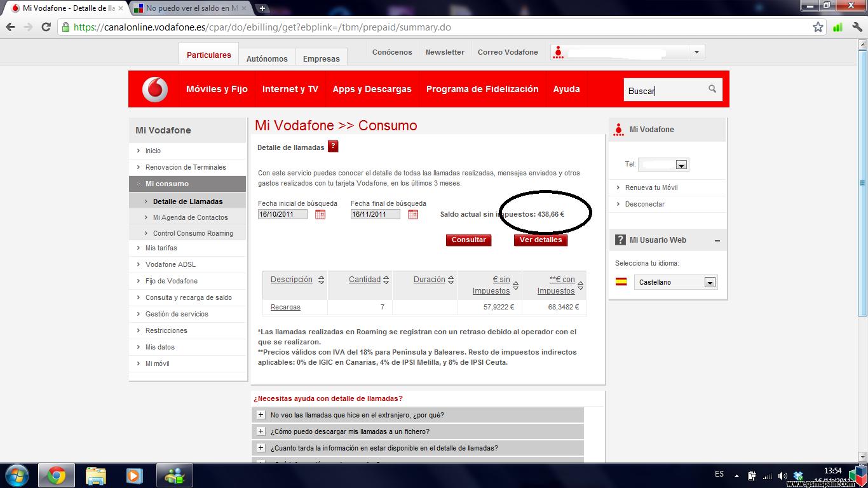
Task: Open Consulta y recarga de saldo
Action: tap(189, 297)
